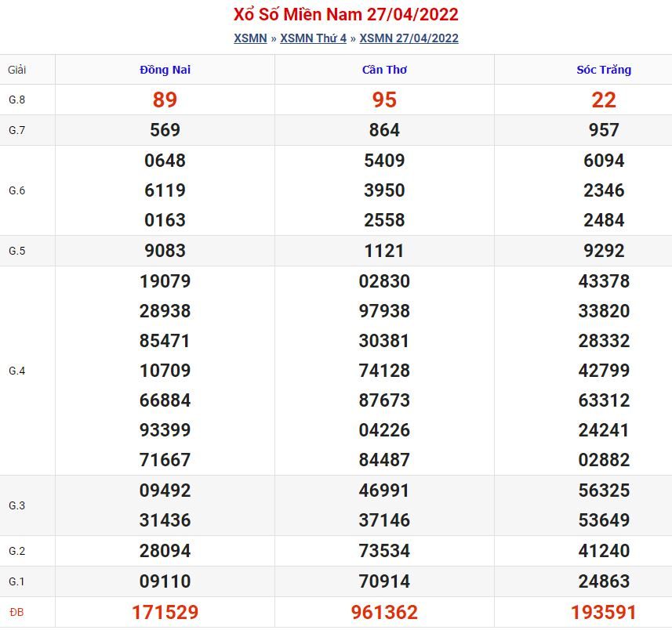Viewport: 672px width, 630px height.
Task: Click G.4 number 42799
Action: [604, 371]
